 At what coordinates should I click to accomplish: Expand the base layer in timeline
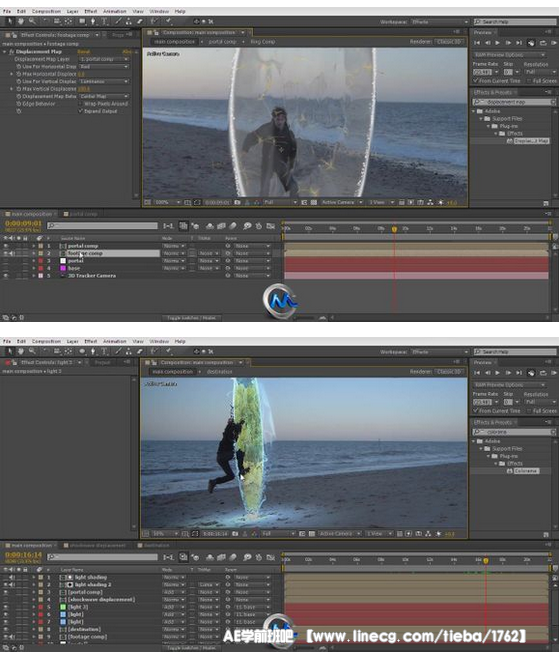(x=34, y=268)
